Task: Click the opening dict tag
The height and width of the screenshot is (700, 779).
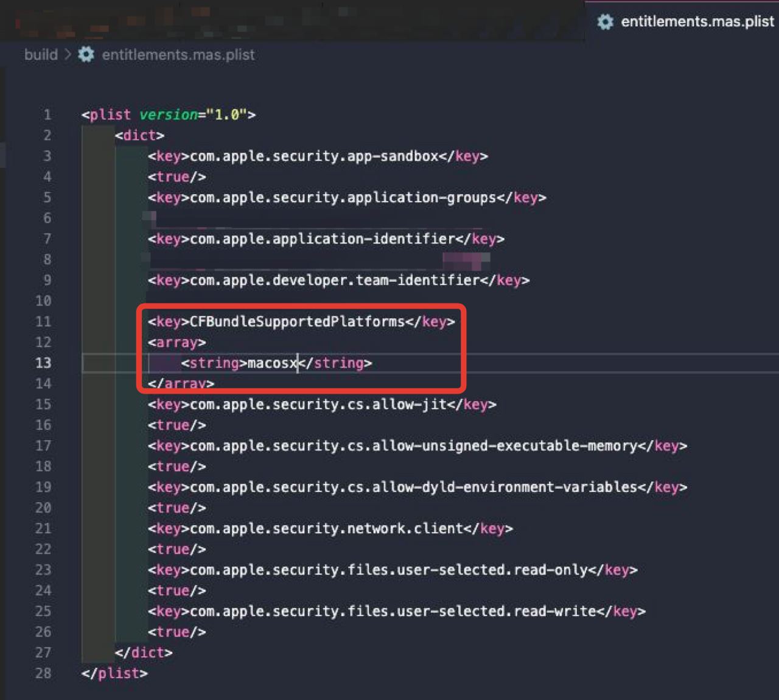Action: coord(139,135)
